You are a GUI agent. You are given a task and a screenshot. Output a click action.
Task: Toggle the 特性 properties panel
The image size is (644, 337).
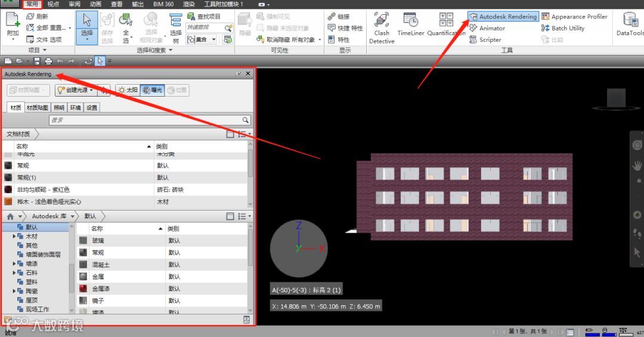(x=339, y=39)
